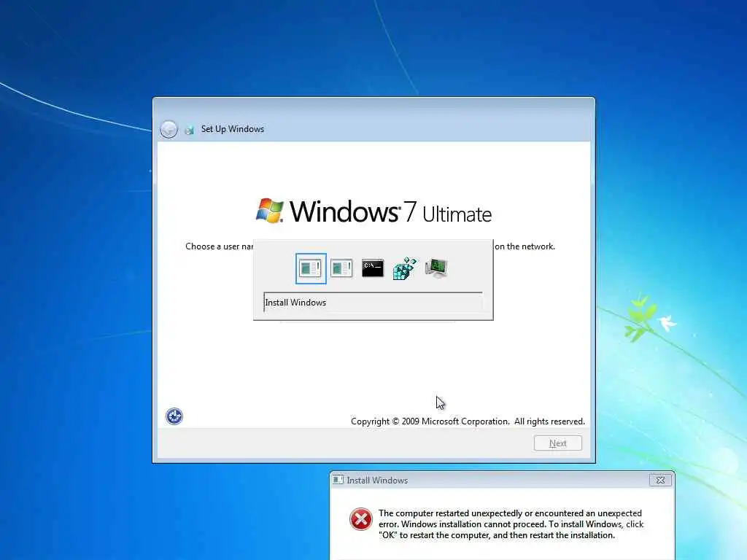
Task: Select the highlighted Install Windows icon in task switcher
Action: pyautogui.click(x=311, y=268)
